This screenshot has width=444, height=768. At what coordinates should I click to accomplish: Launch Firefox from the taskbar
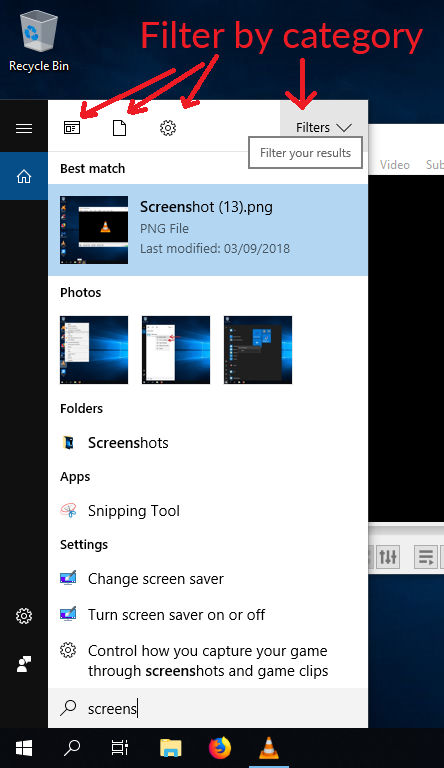point(220,748)
